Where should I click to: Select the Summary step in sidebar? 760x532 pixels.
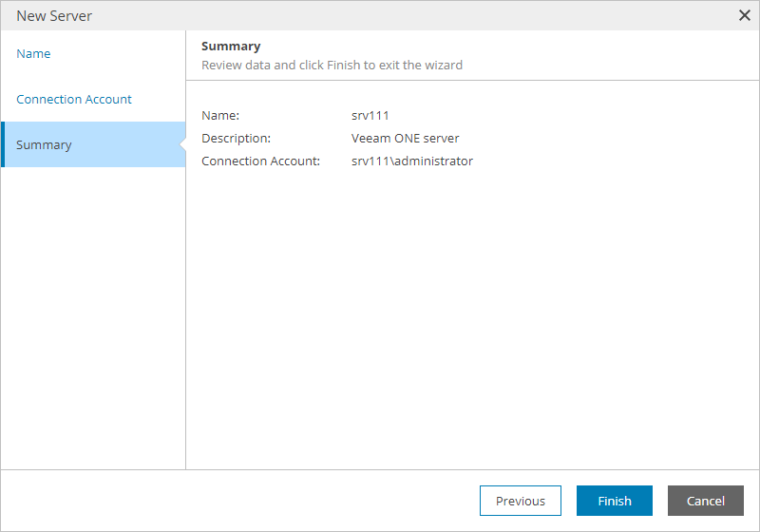[45, 145]
